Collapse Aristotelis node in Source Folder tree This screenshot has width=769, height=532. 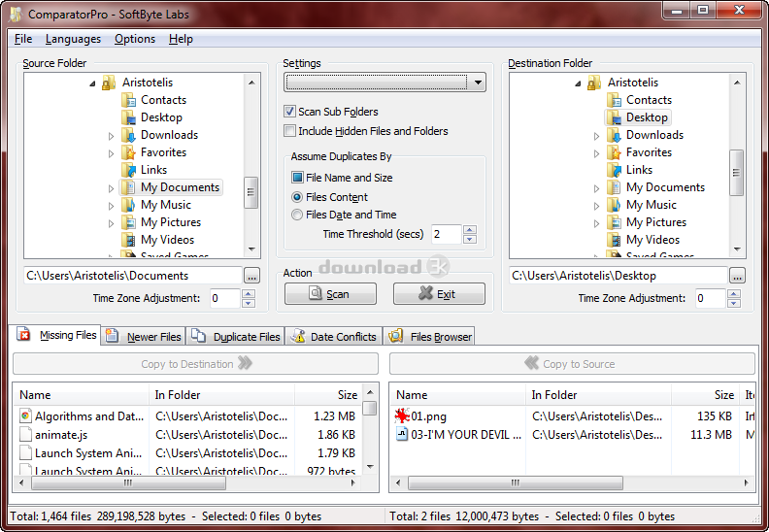[92, 83]
